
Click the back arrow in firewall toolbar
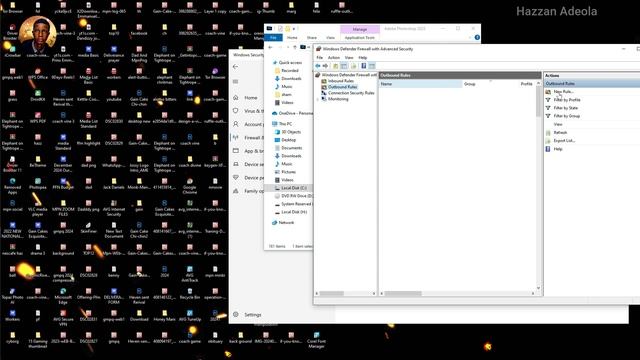(318, 66)
